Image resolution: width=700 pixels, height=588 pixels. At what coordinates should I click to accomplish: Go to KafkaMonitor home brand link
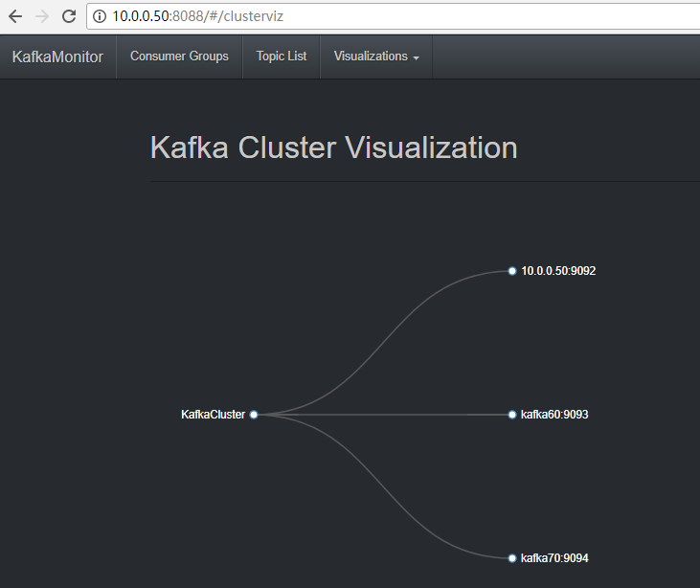click(57, 57)
